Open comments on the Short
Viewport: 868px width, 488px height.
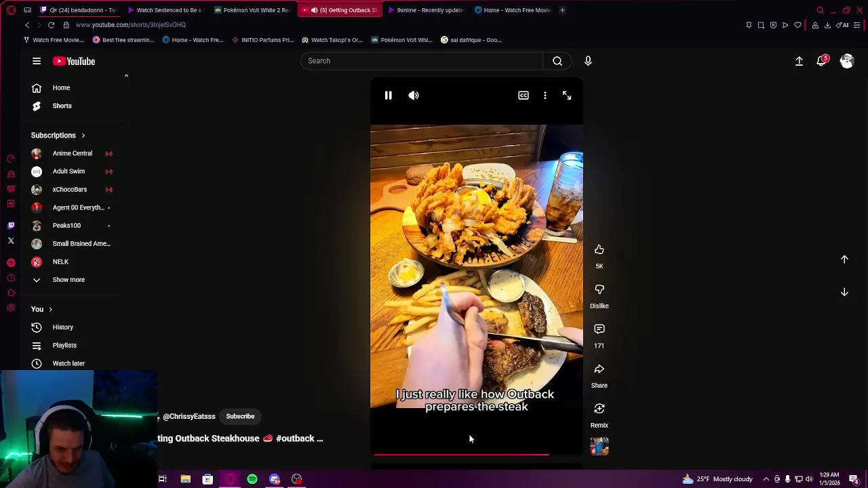(599, 329)
